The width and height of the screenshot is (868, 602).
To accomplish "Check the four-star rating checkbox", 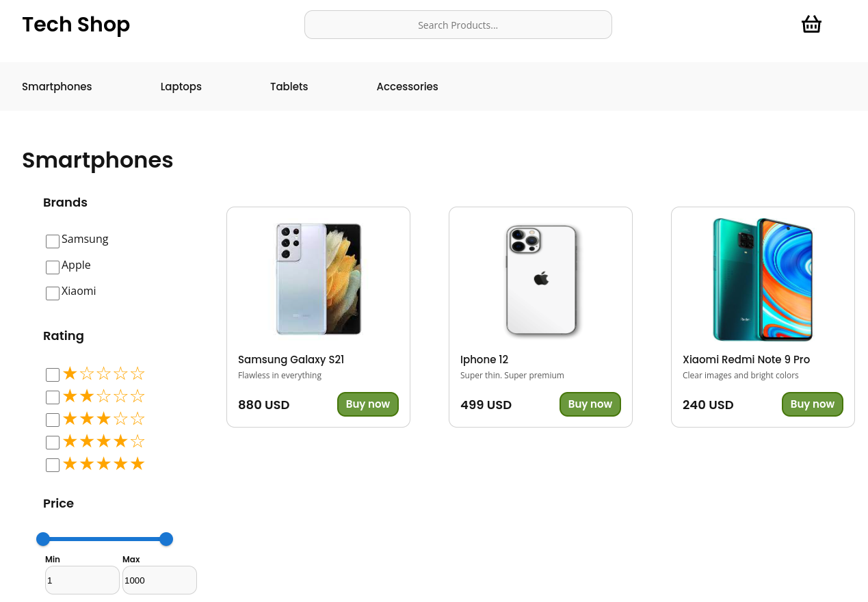I will tap(53, 442).
